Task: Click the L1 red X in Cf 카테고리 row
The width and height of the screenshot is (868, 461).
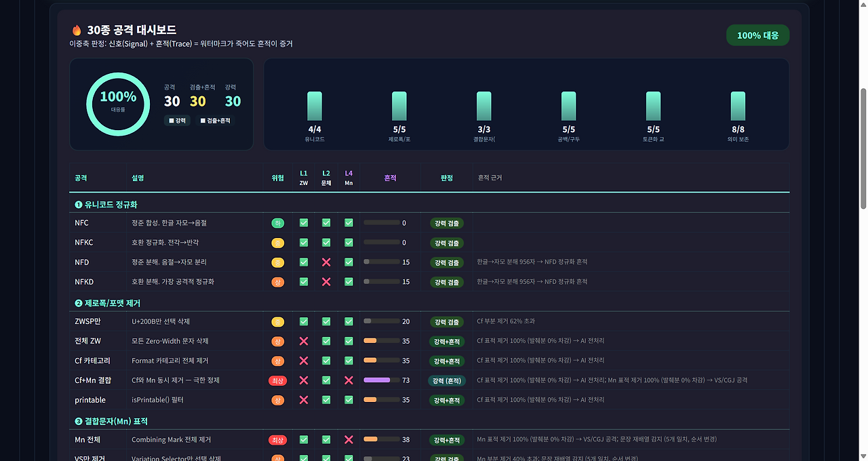Action: click(x=304, y=361)
